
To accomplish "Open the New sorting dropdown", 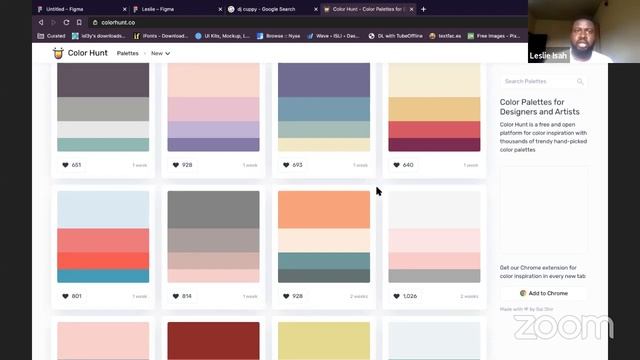I will (x=160, y=53).
